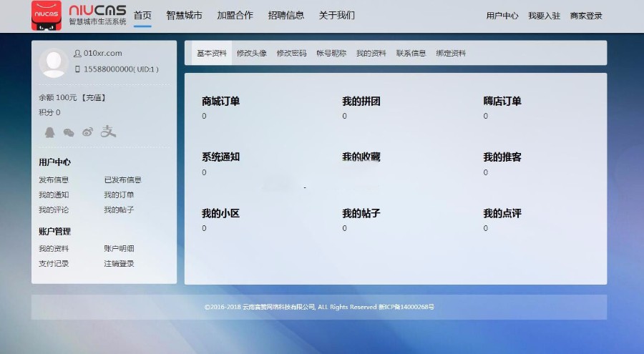Open 我的资料 under 账户管理
This screenshot has width=644, height=354.
[54, 248]
